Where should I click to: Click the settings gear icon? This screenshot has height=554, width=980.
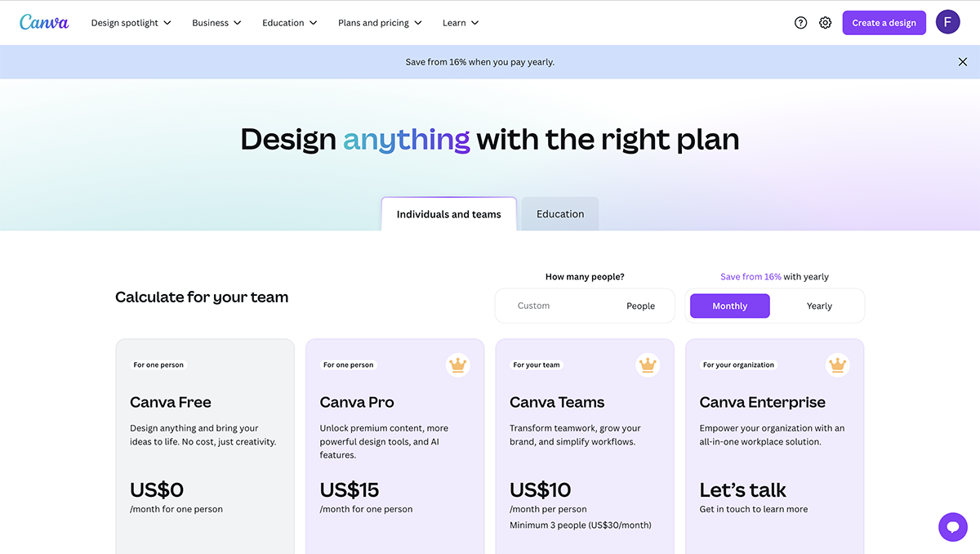tap(825, 22)
